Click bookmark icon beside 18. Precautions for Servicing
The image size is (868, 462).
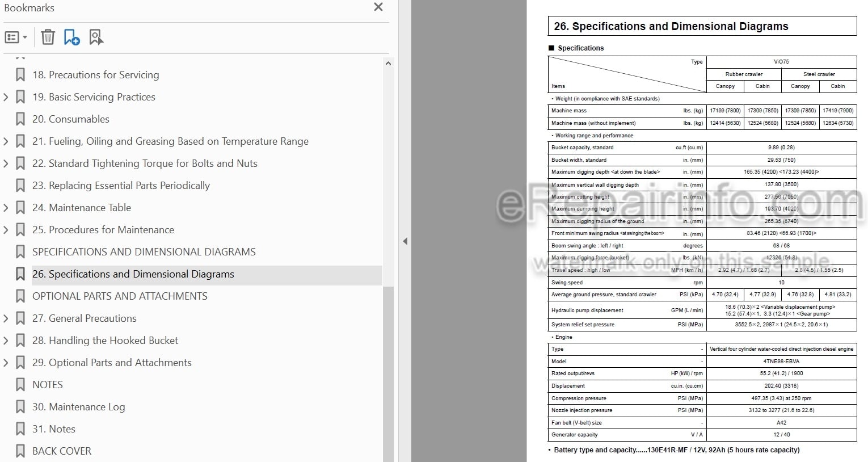coord(20,75)
